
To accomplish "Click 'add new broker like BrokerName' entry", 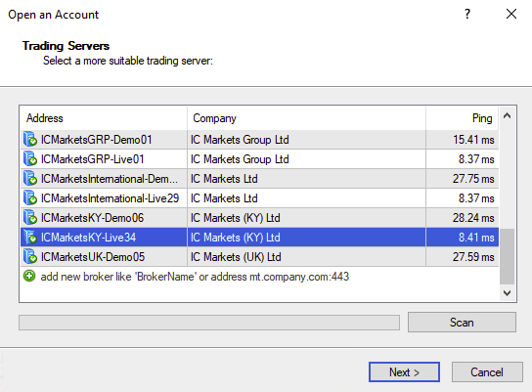I will (x=195, y=277).
